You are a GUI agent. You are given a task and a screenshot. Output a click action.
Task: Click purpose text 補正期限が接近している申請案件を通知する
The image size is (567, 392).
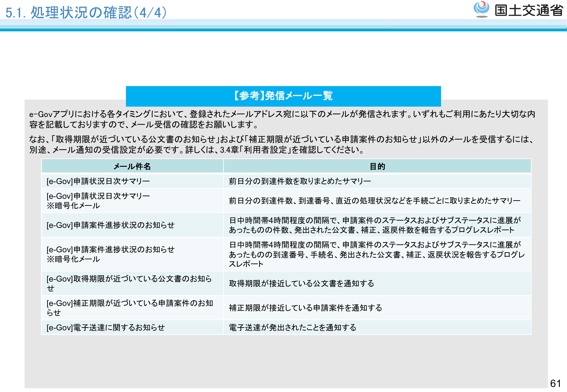(x=305, y=308)
